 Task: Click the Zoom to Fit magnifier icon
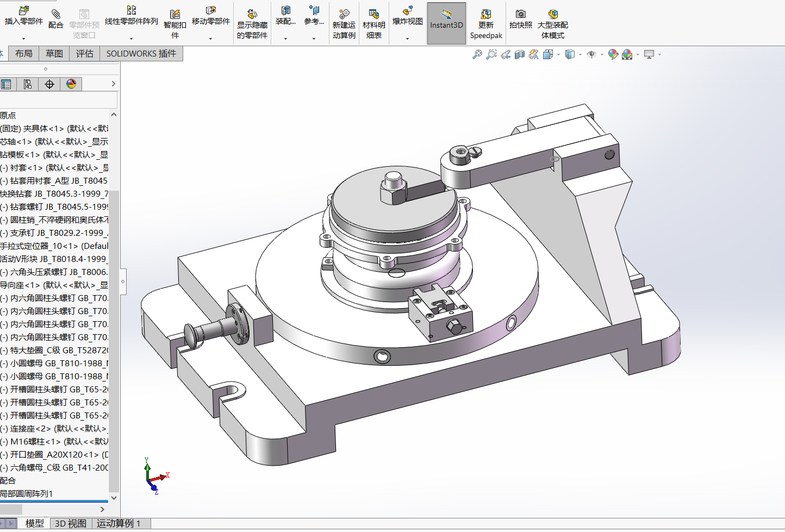click(x=477, y=54)
